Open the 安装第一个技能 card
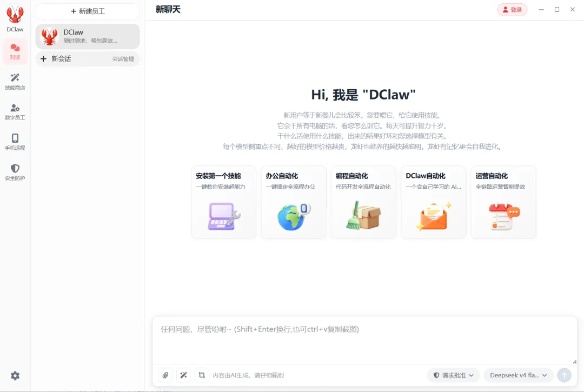 click(x=223, y=202)
